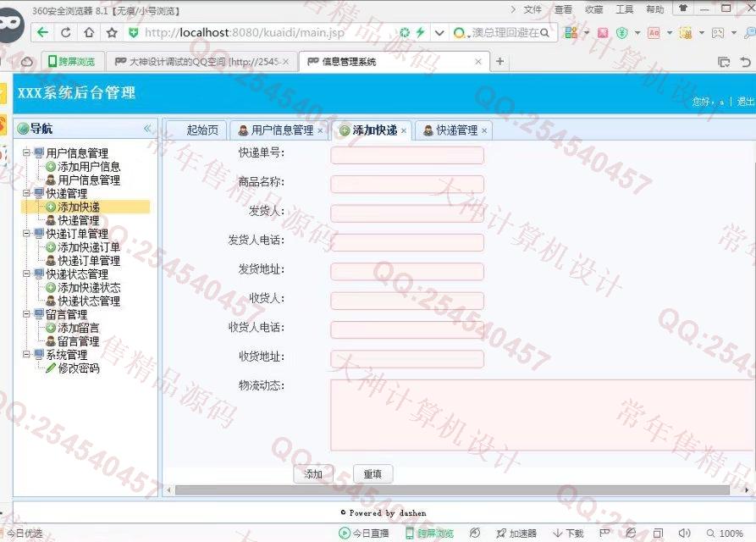Focus the 发货人 input field
Viewport: 756px width, 542px height.
tap(407, 213)
